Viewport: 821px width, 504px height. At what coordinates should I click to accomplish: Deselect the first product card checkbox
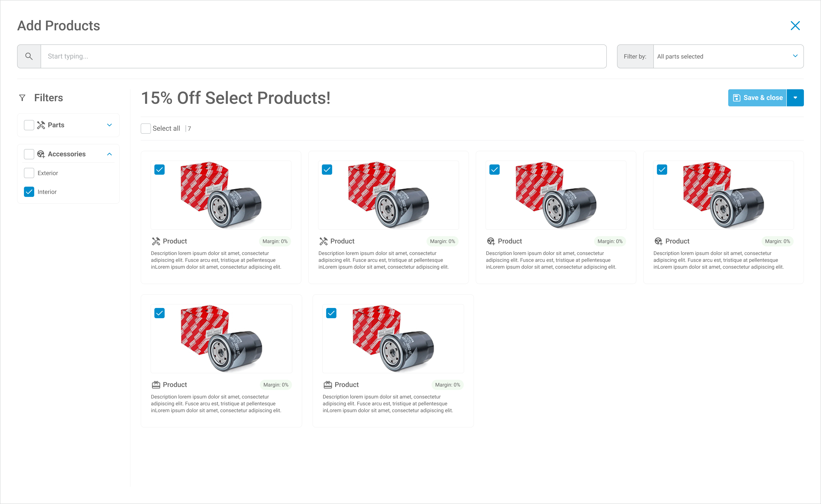(x=159, y=169)
